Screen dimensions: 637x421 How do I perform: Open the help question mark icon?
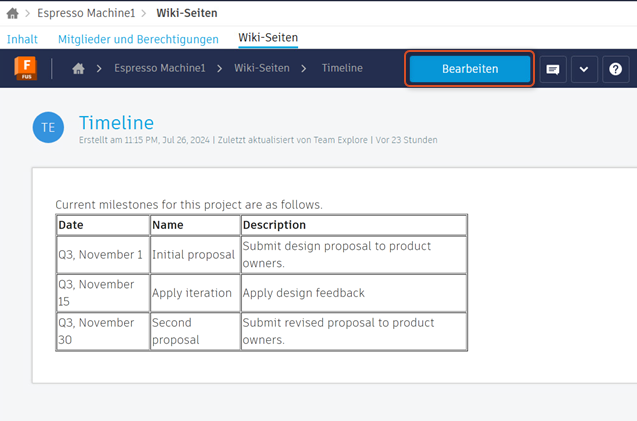[615, 69]
